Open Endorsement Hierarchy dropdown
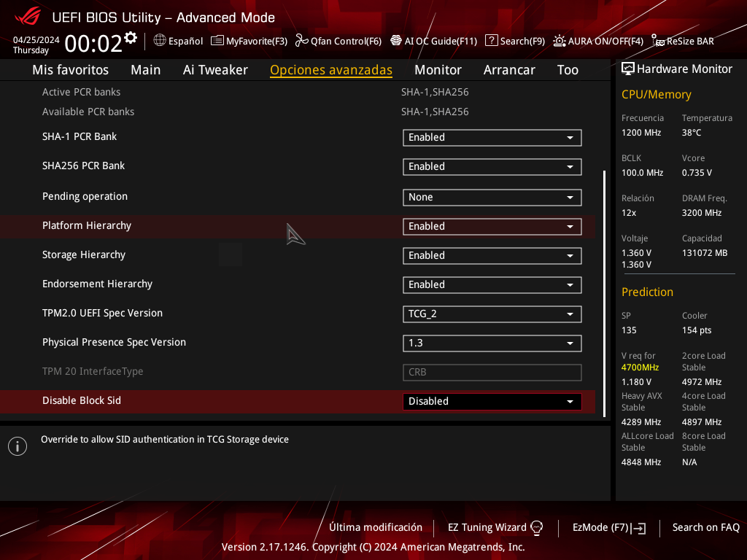Screen dimensions: 747x560 492,285
